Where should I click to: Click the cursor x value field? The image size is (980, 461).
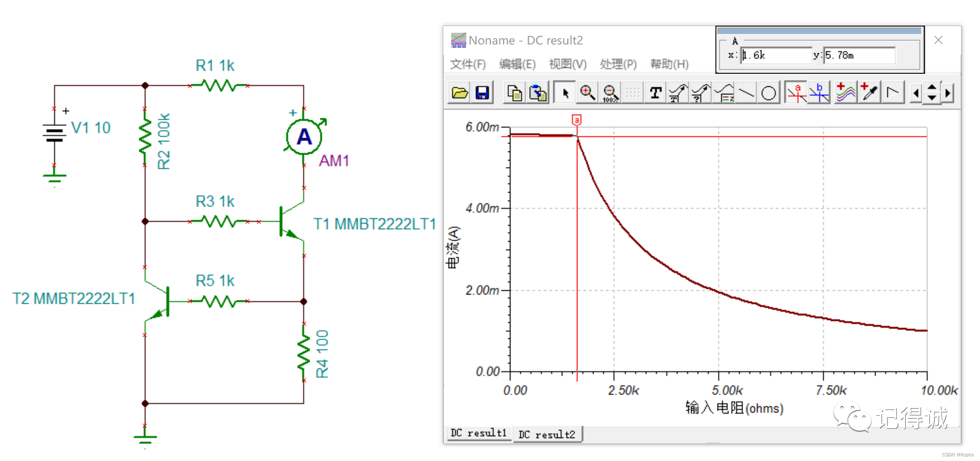[776, 55]
